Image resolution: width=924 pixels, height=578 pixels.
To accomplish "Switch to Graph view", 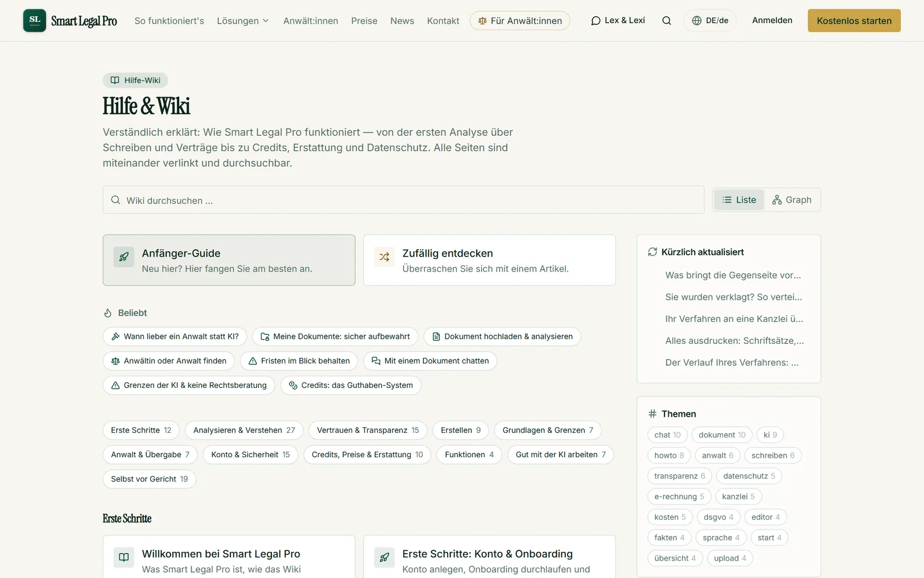I will [792, 200].
